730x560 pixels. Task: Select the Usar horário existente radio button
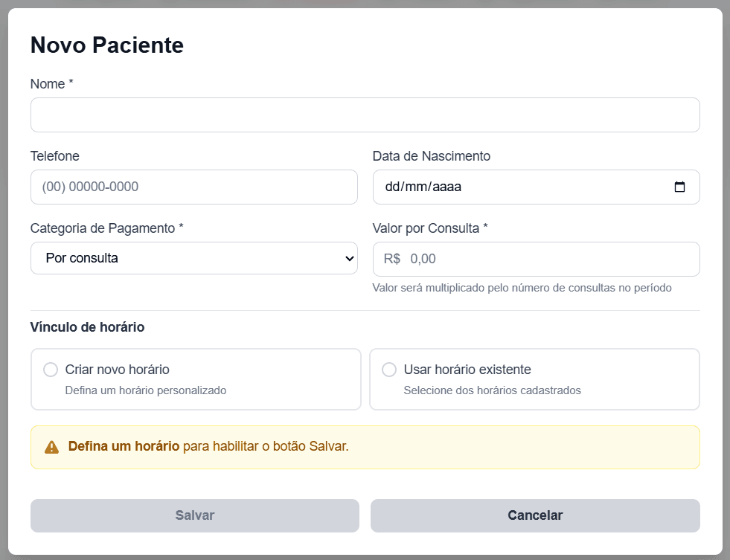pyautogui.click(x=388, y=369)
